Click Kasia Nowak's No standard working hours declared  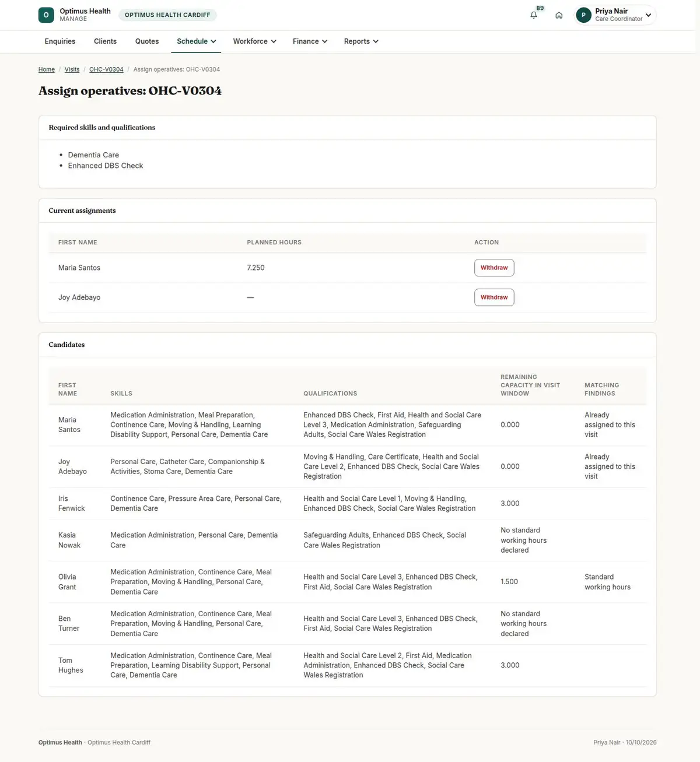(523, 540)
